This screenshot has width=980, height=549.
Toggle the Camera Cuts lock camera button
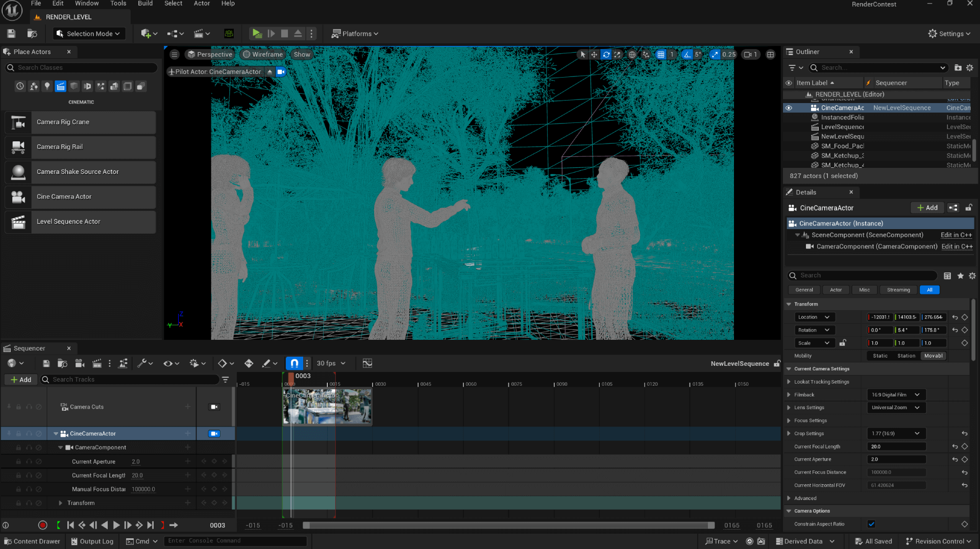point(214,407)
